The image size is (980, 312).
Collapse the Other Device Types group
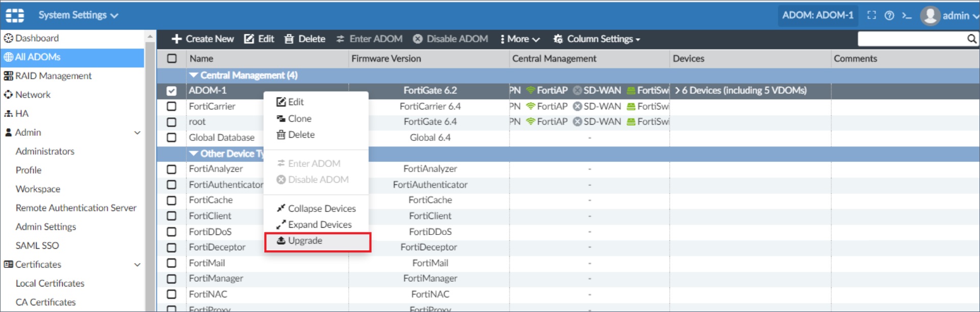tap(193, 153)
